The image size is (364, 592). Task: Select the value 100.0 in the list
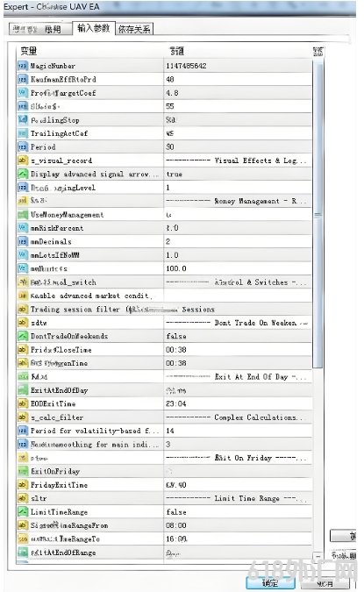click(176, 269)
